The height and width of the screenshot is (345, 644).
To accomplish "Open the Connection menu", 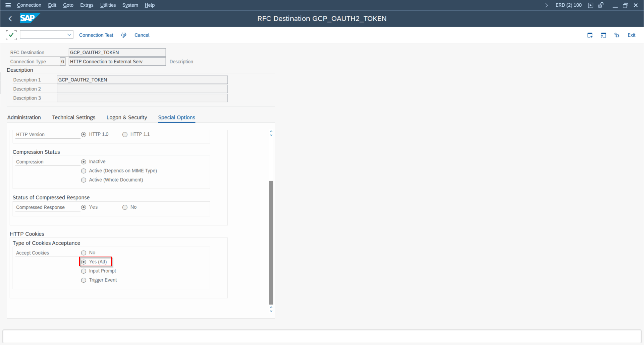I will coord(29,5).
